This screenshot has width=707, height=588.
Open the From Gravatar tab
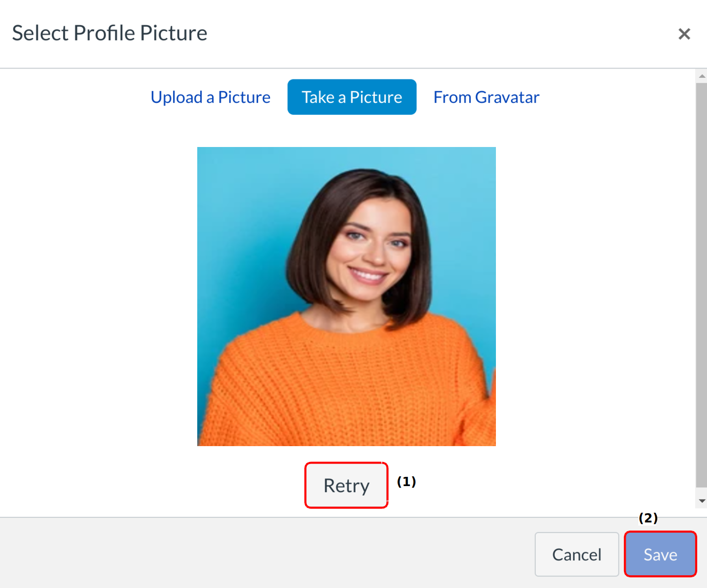pyautogui.click(x=486, y=97)
